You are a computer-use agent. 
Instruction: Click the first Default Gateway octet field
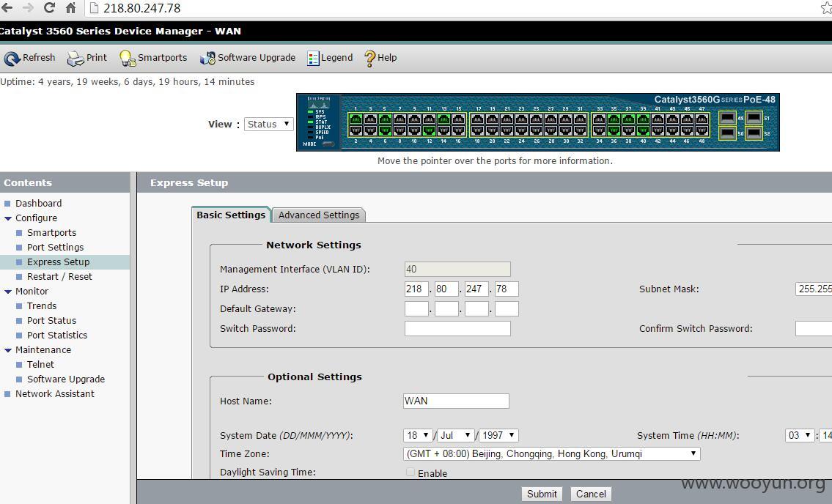[x=416, y=308]
